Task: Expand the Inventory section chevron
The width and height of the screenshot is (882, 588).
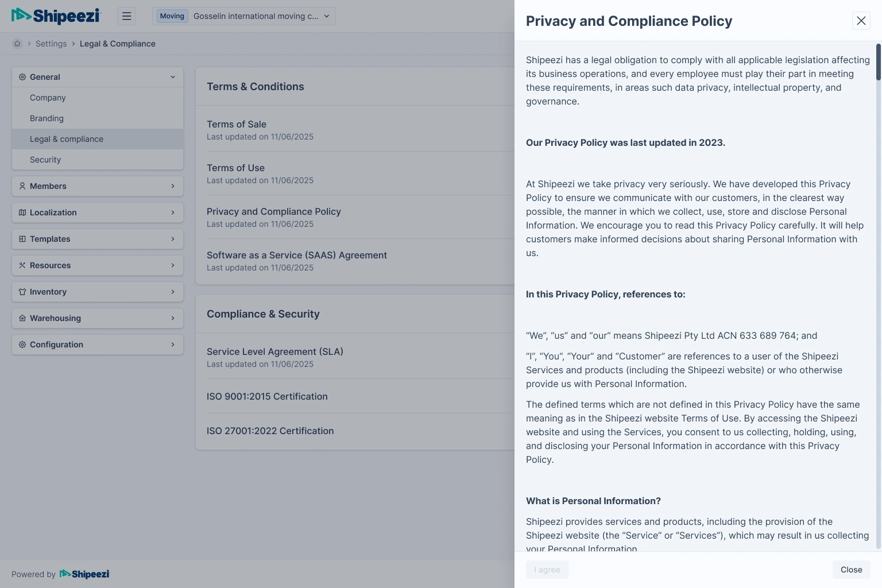Action: pyautogui.click(x=173, y=292)
